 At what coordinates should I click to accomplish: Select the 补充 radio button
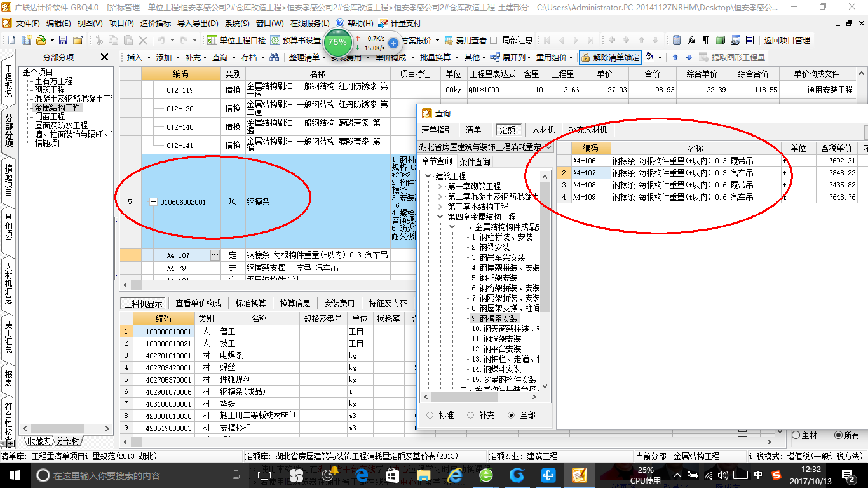tap(471, 415)
